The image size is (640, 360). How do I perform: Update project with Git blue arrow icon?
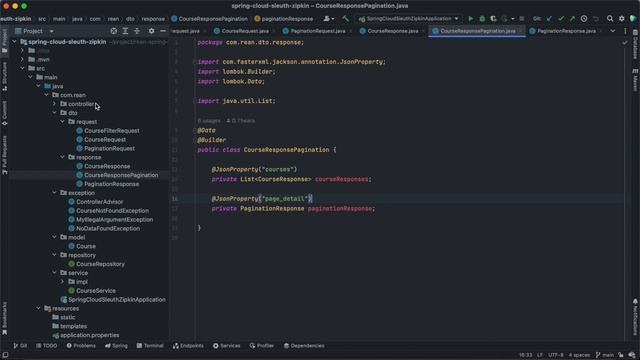pyautogui.click(x=549, y=19)
